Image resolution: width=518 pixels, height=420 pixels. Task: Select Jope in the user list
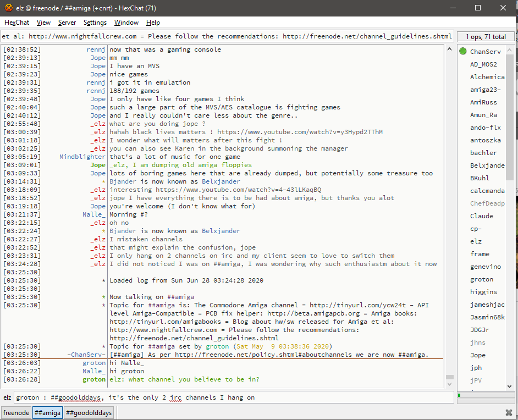[478, 355]
